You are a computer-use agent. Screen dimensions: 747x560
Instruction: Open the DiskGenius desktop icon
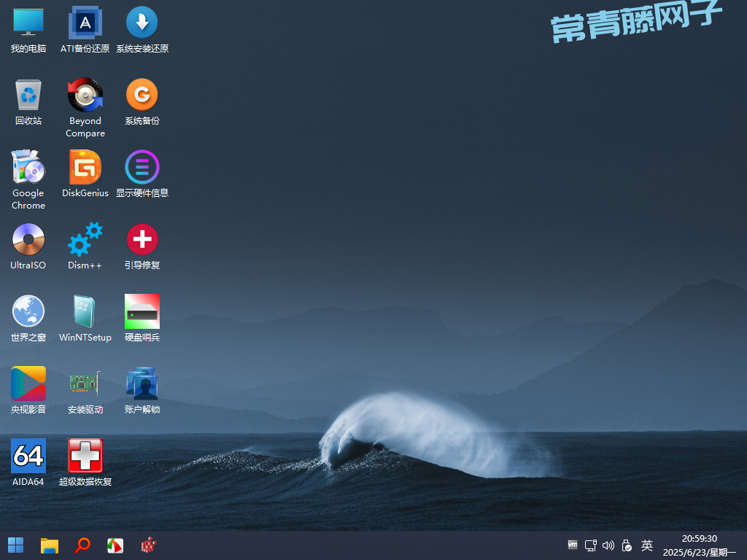click(x=85, y=168)
